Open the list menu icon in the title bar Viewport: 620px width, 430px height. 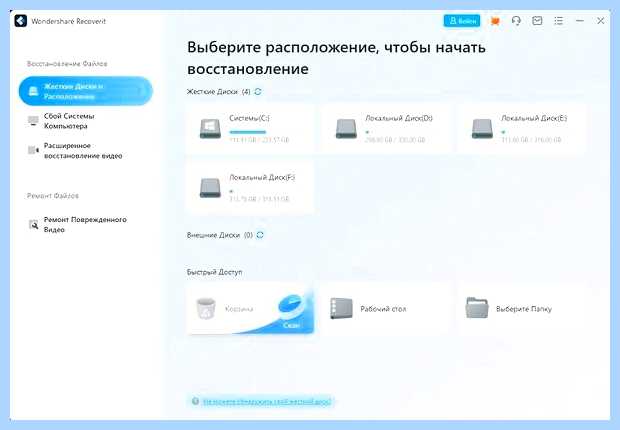click(x=558, y=21)
